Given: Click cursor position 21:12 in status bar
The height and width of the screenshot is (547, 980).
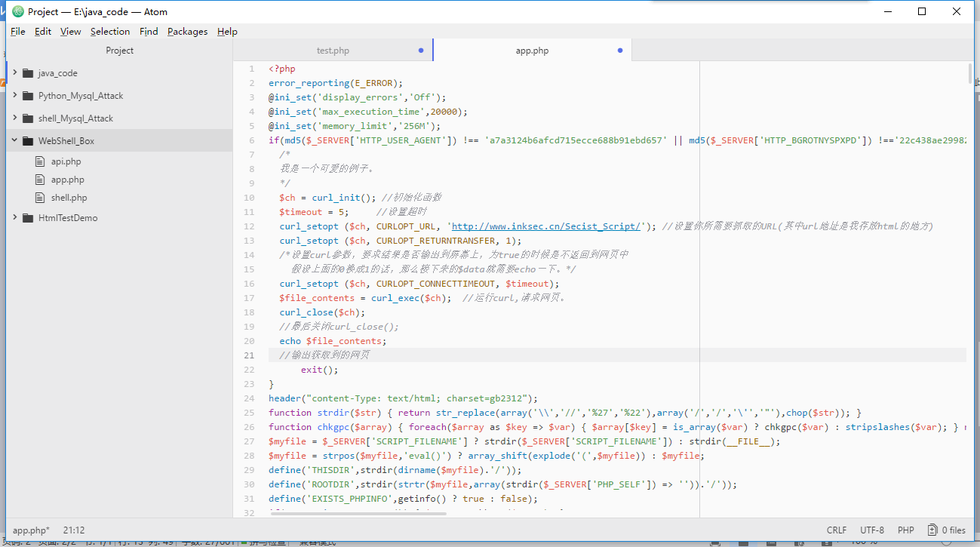Looking at the screenshot, I should click(74, 530).
